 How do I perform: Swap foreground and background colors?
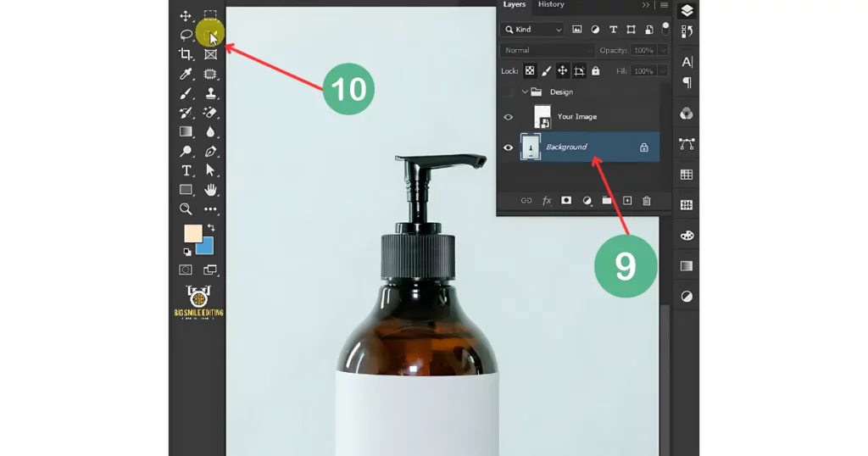click(x=211, y=227)
